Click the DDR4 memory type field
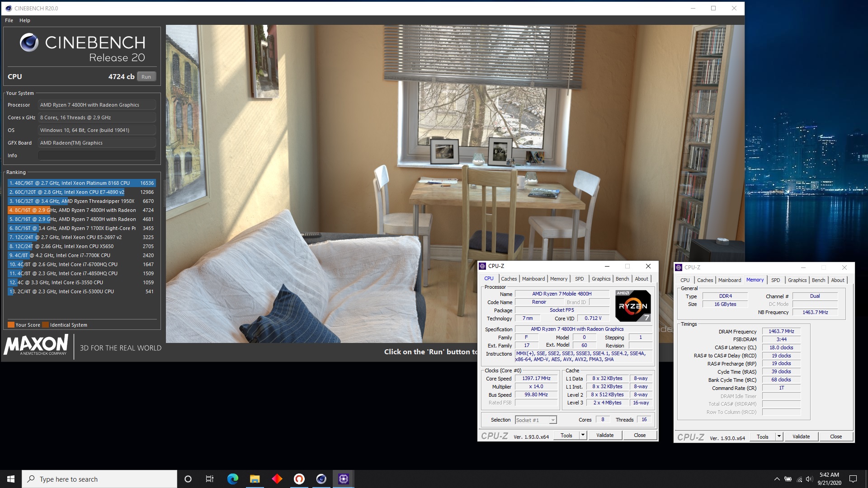Viewport: 868px width, 488px height. pyautogui.click(x=726, y=296)
